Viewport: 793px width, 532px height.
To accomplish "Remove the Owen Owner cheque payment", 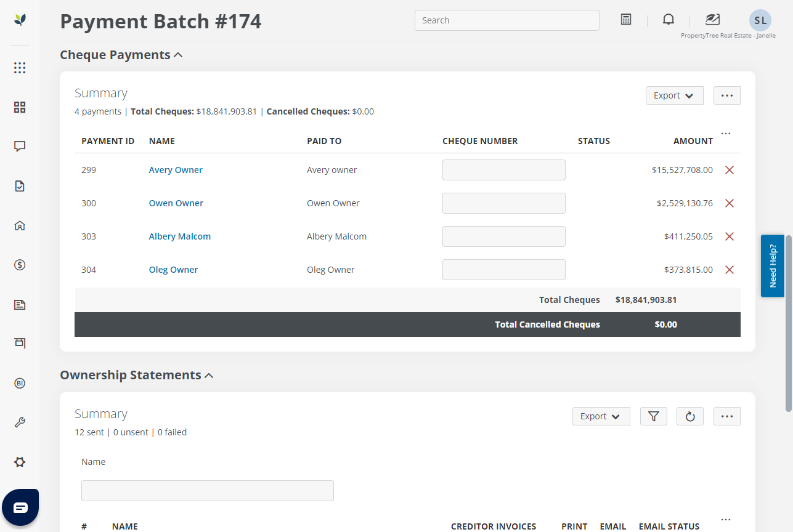I will [730, 203].
